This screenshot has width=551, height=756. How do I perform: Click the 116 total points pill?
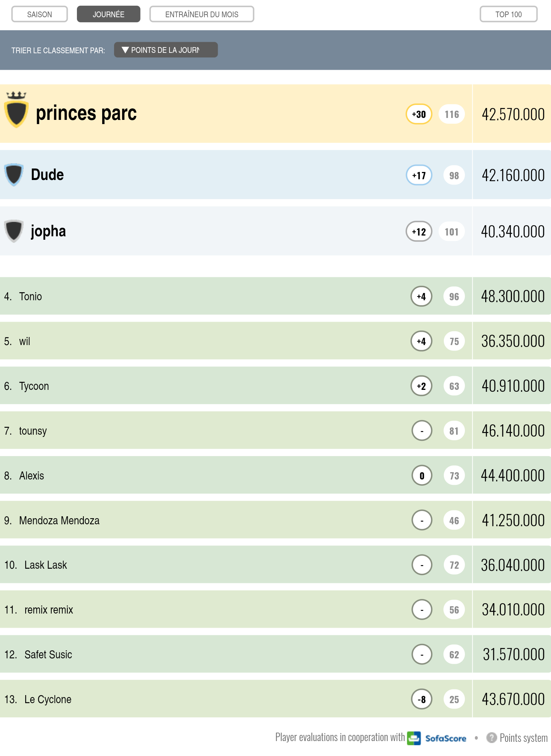(x=452, y=114)
